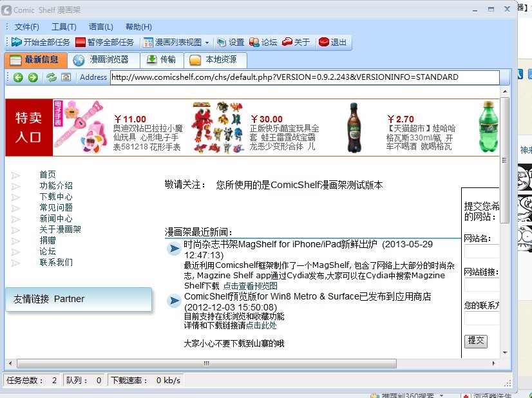Click the horizontal scrollbar right arrow
532x398 pixels.
[x=493, y=363]
